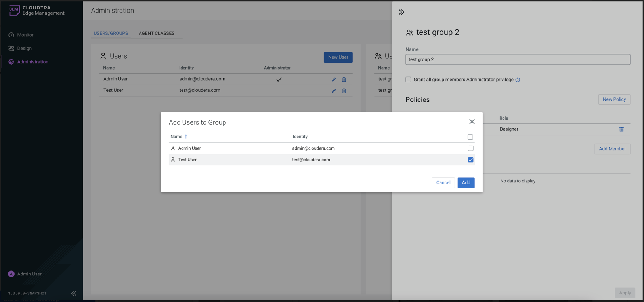Click Cancel in the dialog
Image resolution: width=644 pixels, height=302 pixels.
point(443,182)
